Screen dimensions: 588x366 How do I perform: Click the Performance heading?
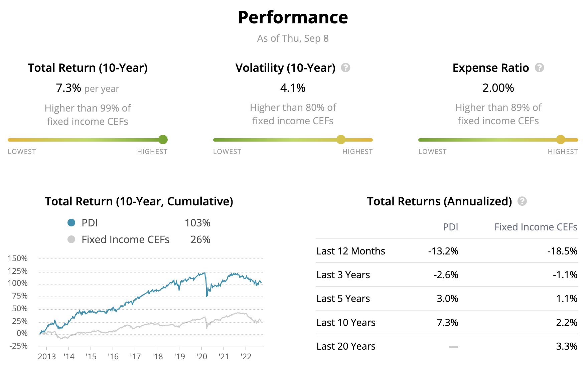(293, 17)
